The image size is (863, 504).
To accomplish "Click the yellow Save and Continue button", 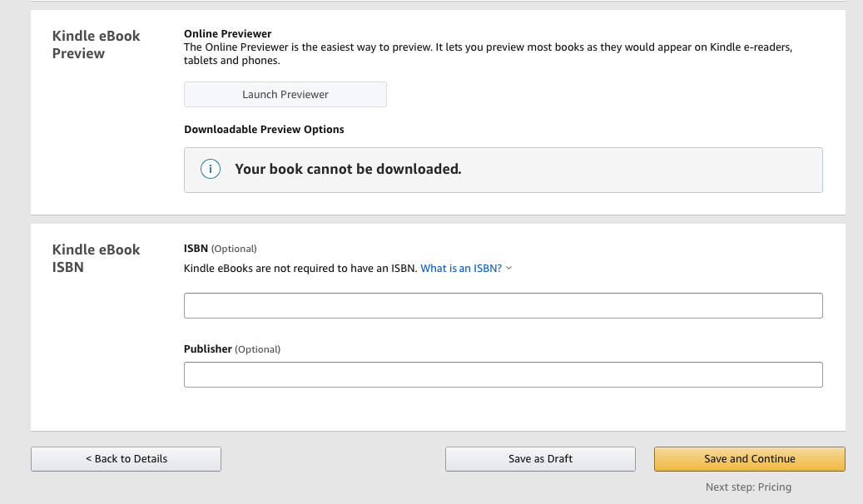I will pyautogui.click(x=749, y=459).
